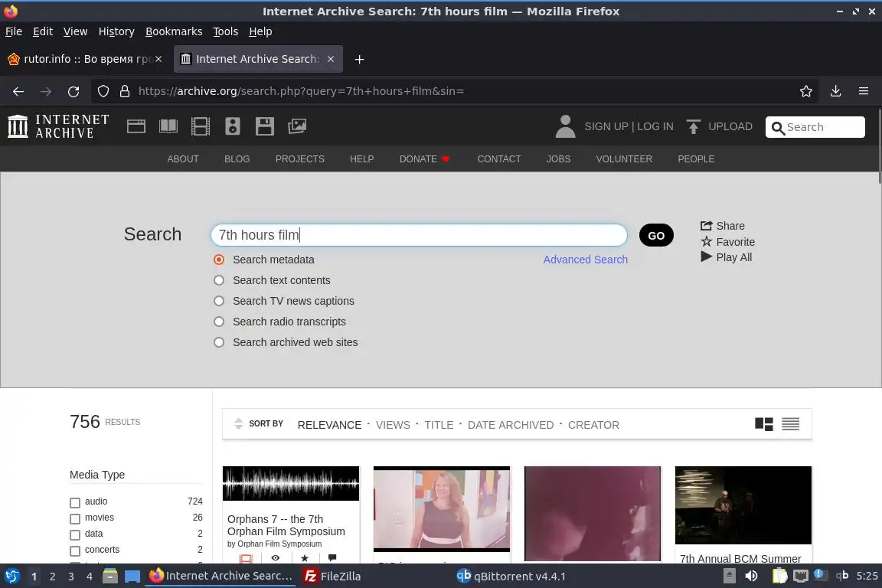Open the Texts book icon

pos(168,126)
